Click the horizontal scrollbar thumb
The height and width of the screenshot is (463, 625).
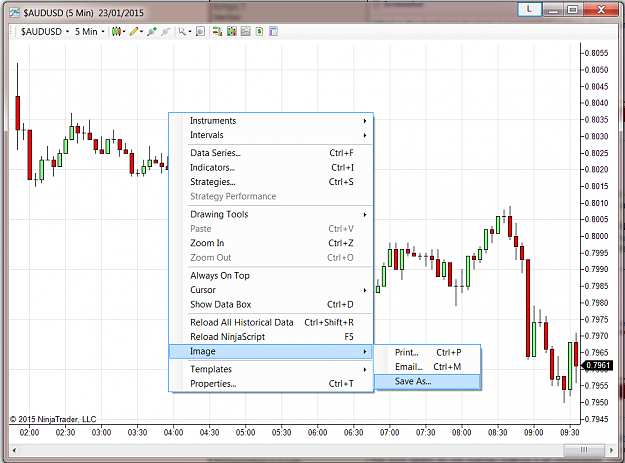click(x=584, y=450)
